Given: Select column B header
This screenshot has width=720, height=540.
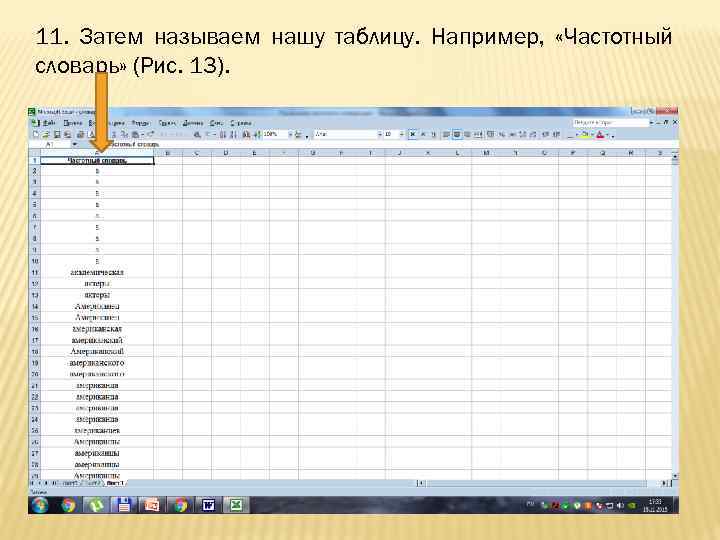Looking at the screenshot, I should (x=168, y=153).
